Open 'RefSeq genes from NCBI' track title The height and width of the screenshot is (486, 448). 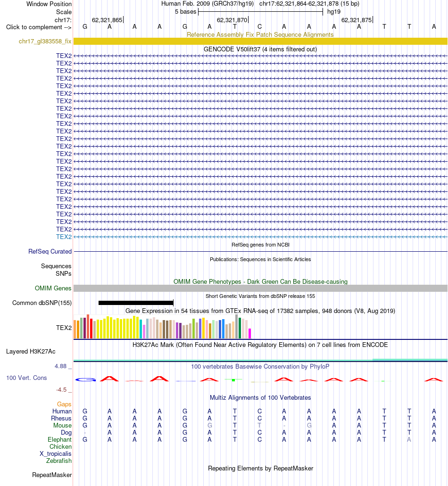(x=260, y=245)
